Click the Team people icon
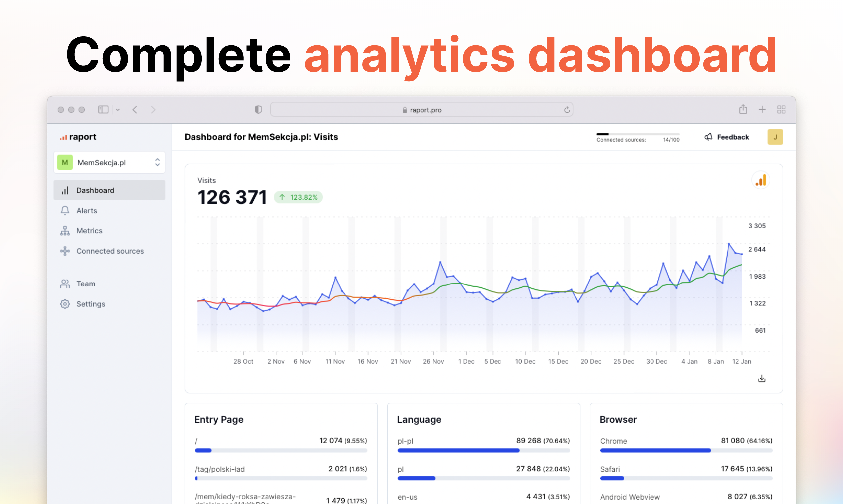The image size is (843, 504). point(65,283)
